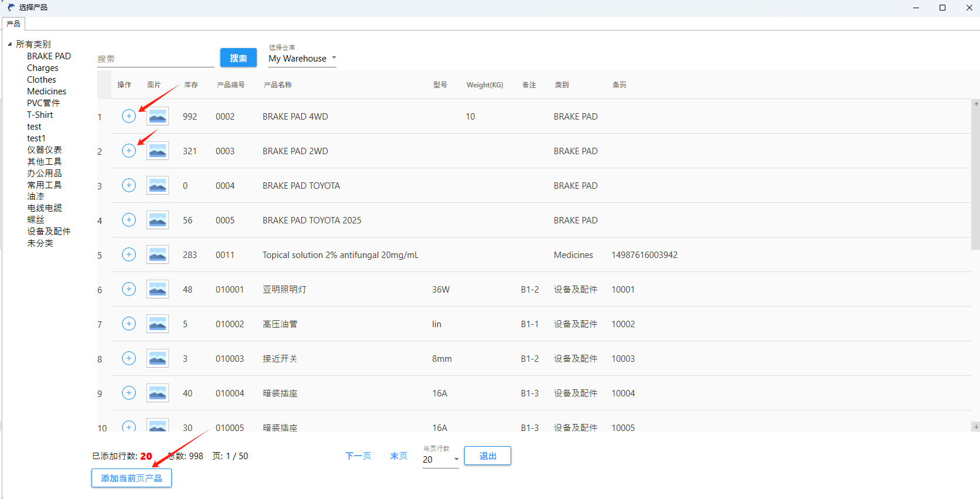This screenshot has width=980, height=499.
Task: Click the image icon for product 010004
Action: [x=158, y=393]
